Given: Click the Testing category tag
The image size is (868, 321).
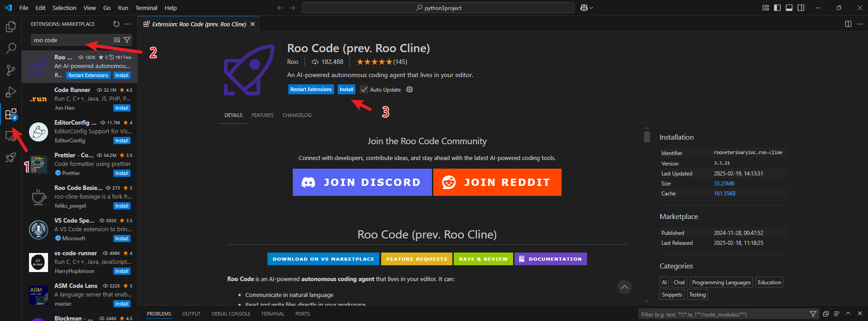Looking at the screenshot, I should pos(698,294).
